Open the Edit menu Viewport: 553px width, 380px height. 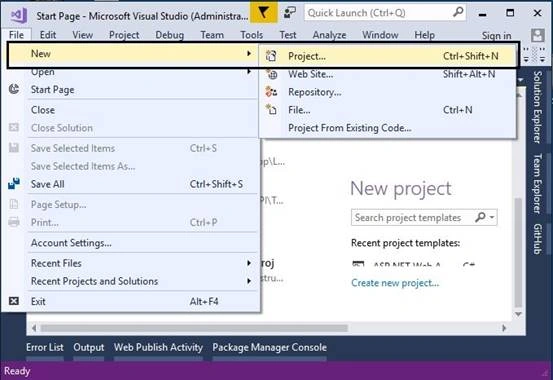(48, 35)
